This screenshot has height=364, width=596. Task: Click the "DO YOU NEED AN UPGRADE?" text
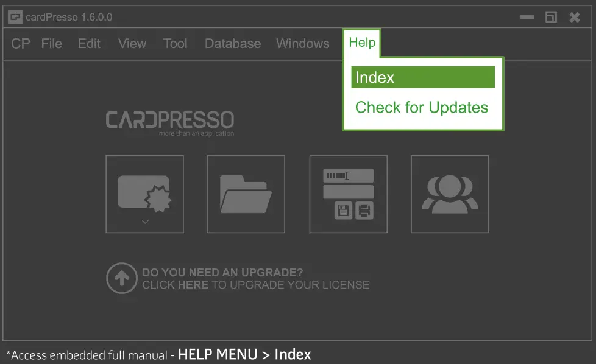coord(223,273)
